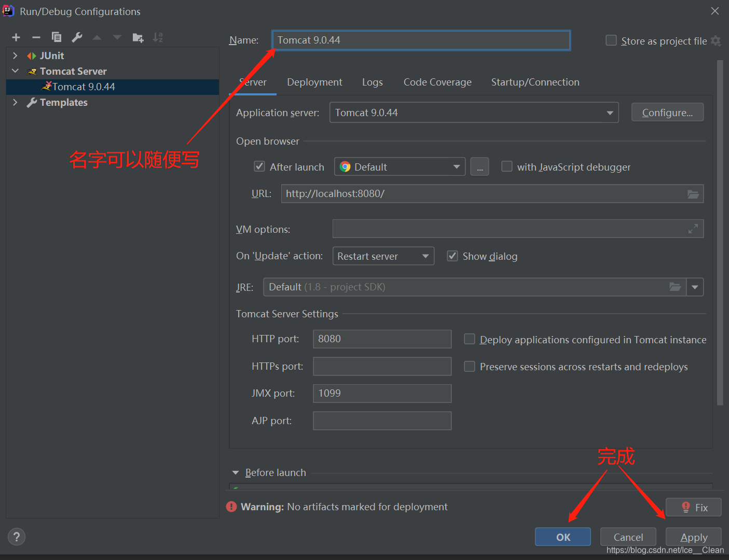
Task: Enable Preserve sessions across restarts checkbox
Action: click(470, 367)
